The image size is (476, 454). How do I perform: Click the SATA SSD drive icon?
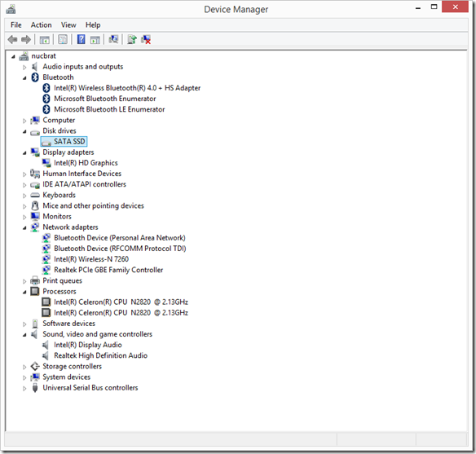point(46,142)
